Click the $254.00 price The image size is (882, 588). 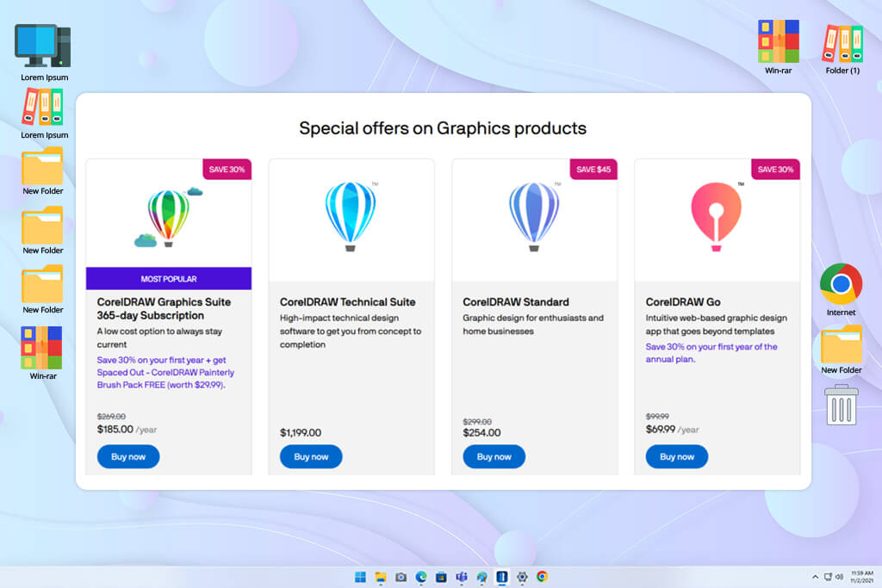pyautogui.click(x=481, y=432)
